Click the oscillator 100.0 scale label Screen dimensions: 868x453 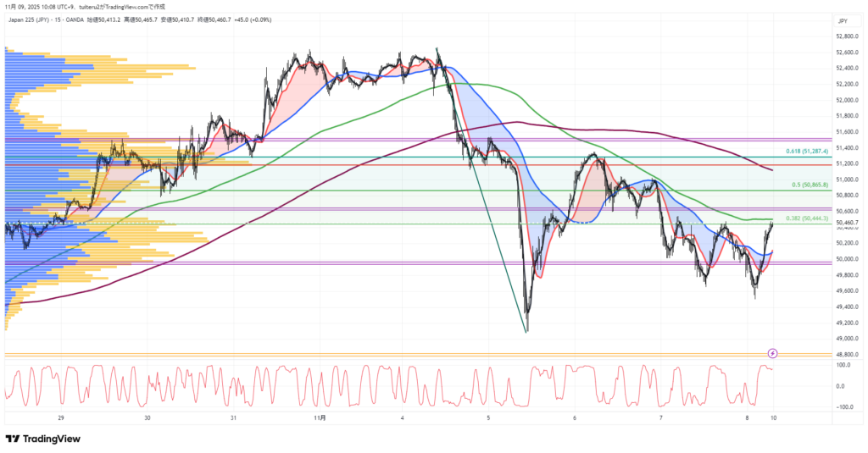click(843, 365)
